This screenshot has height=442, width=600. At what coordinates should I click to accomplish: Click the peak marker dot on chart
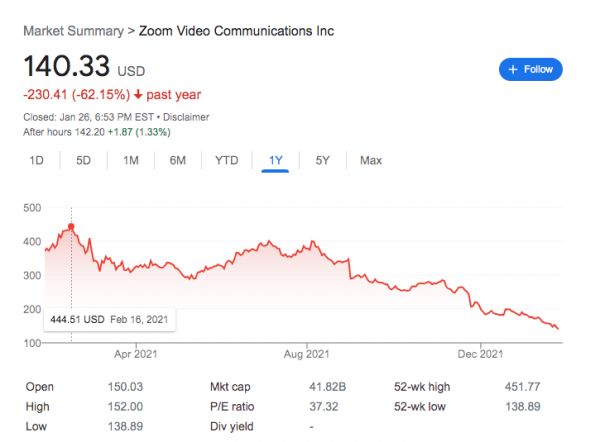point(71,227)
